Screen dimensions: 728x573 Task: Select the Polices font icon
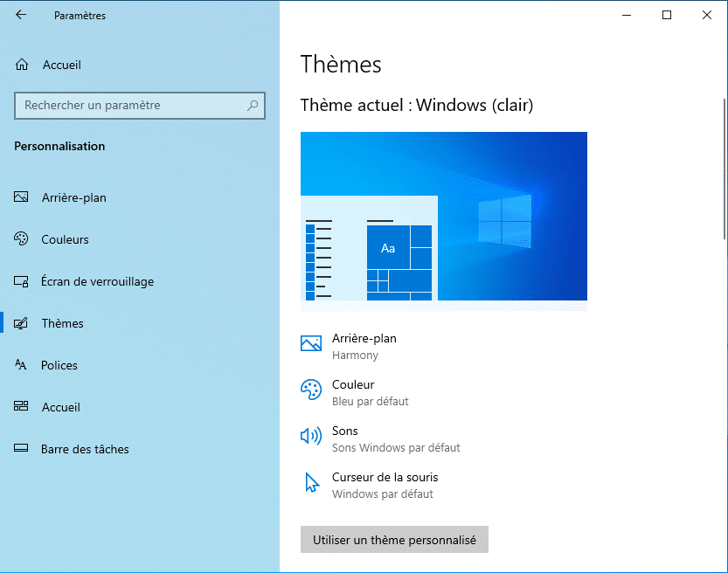pyautogui.click(x=21, y=365)
